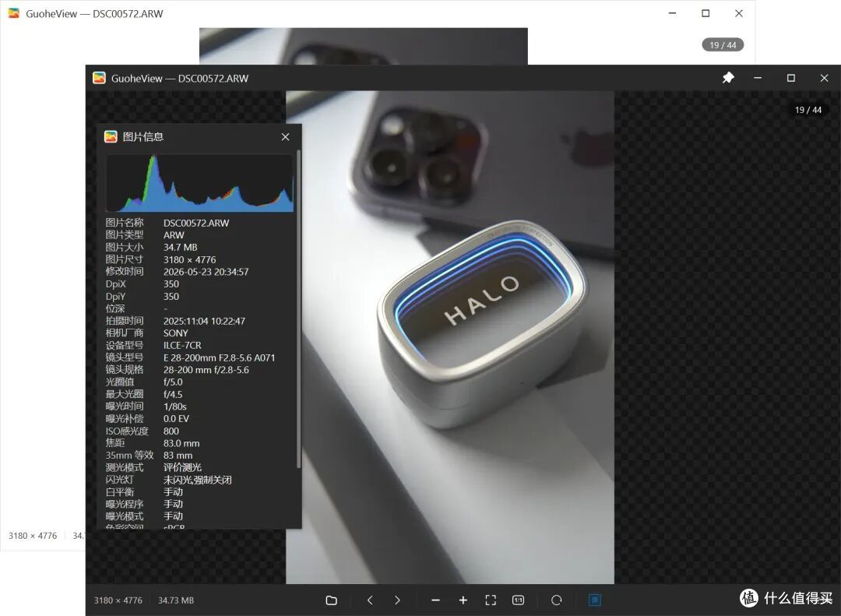Select the file size value 34.7 MB

pos(180,248)
